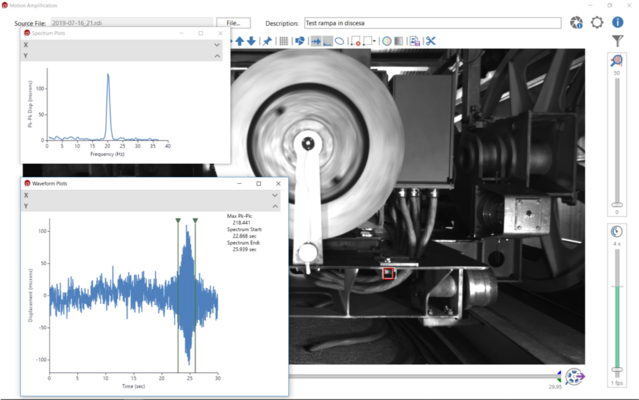Click the grid overlay toolbar icon
Image resolution: width=639 pixels, height=400 pixels.
(283, 41)
